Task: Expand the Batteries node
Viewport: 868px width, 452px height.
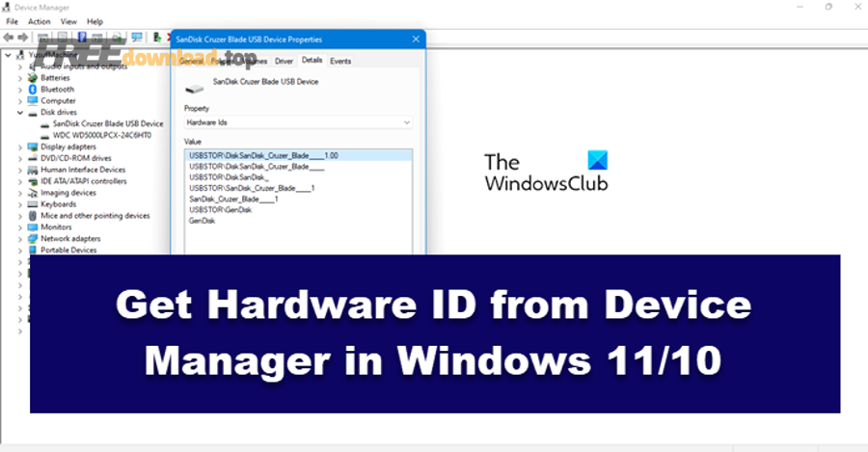Action: [20, 78]
